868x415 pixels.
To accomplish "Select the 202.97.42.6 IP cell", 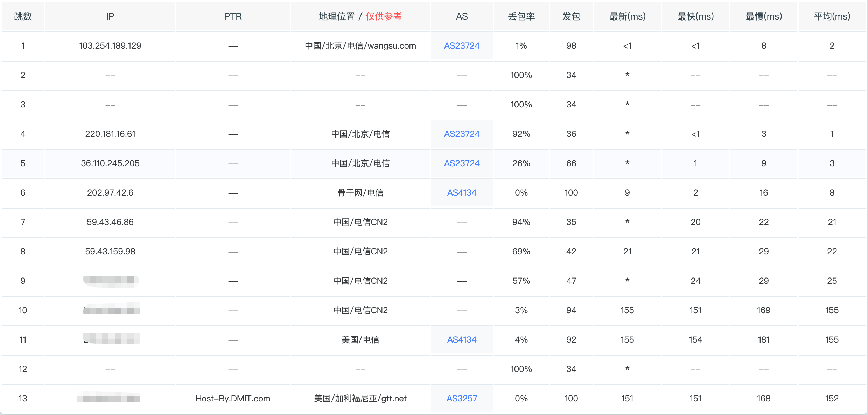I will pyautogui.click(x=110, y=193).
